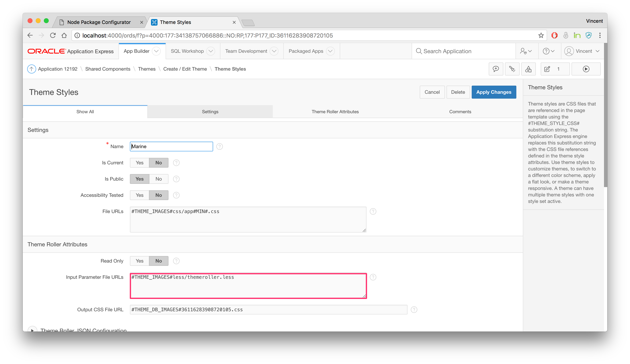Switch to the Theme Roller Attributes tab
630x364 pixels.
pyautogui.click(x=335, y=112)
